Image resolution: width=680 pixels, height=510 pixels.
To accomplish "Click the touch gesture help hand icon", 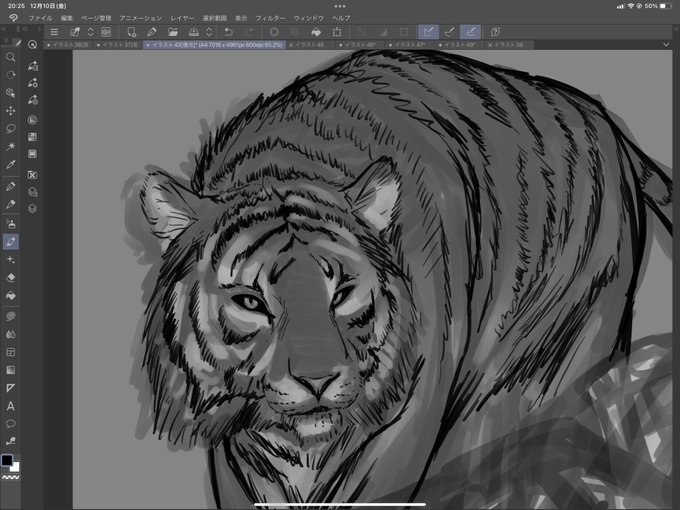I will (x=495, y=32).
